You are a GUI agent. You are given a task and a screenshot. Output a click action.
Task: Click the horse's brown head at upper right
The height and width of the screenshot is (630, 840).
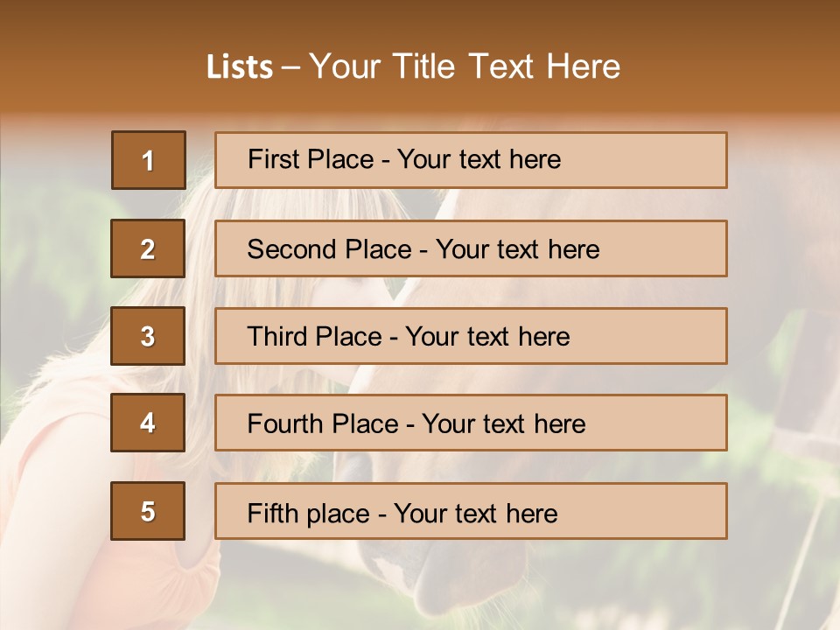pos(770,227)
